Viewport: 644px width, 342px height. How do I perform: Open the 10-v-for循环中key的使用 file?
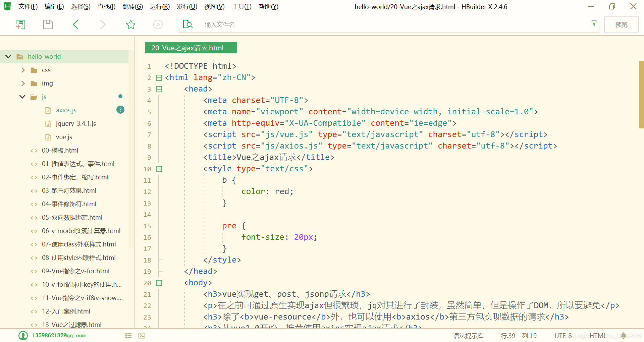pyautogui.click(x=82, y=285)
